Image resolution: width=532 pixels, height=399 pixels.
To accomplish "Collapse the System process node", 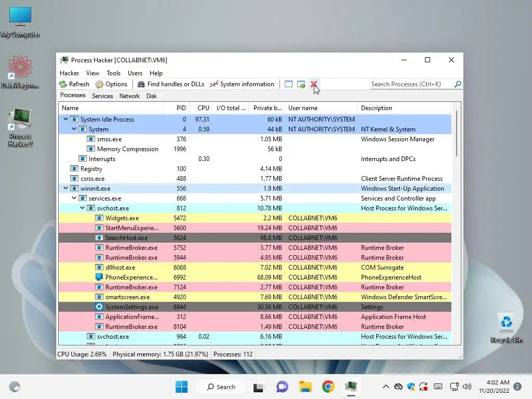I will (x=74, y=129).
